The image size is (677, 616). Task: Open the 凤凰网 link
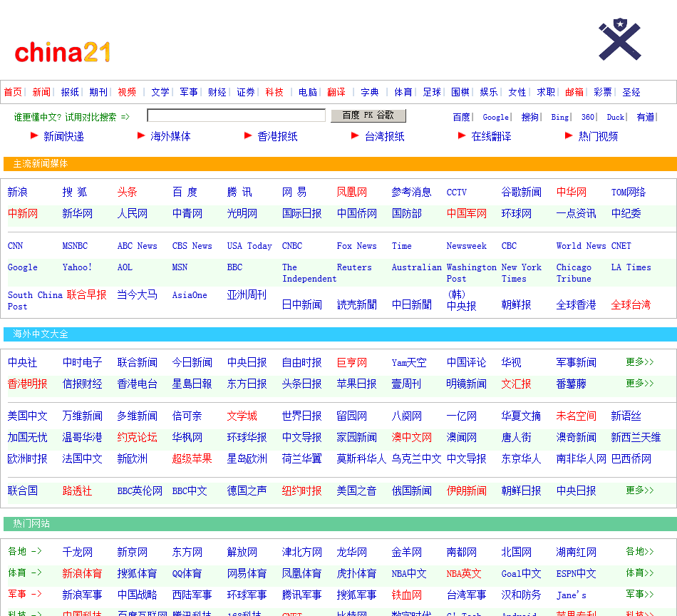pos(352,192)
